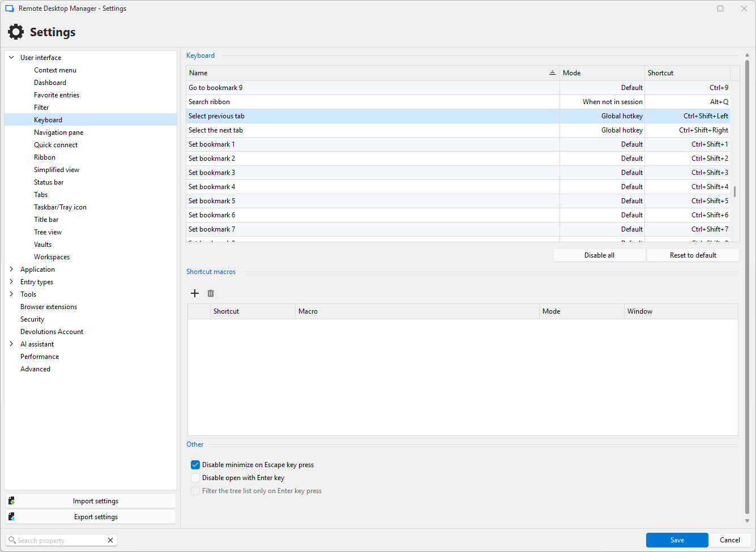Toggle Disable minimize on Escape key press
Viewport: 756px width, 552px height.
195,465
